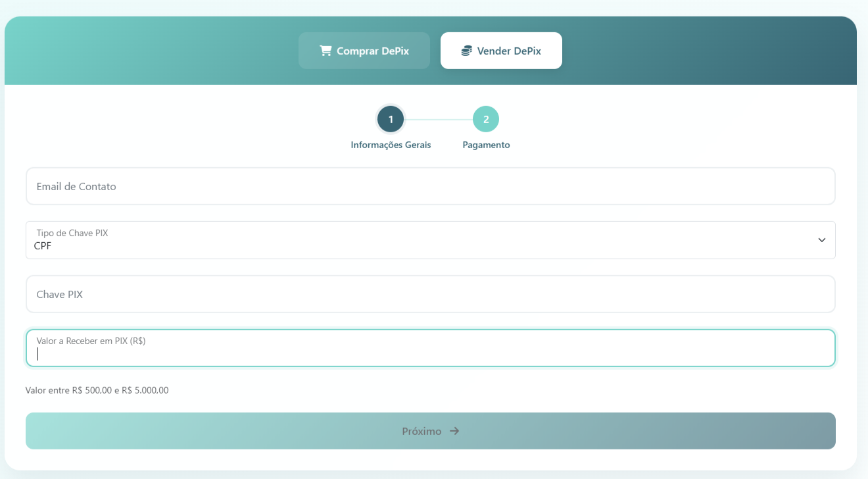The image size is (868, 479).
Task: Click the arrow icon in Próximo button
Action: click(454, 431)
